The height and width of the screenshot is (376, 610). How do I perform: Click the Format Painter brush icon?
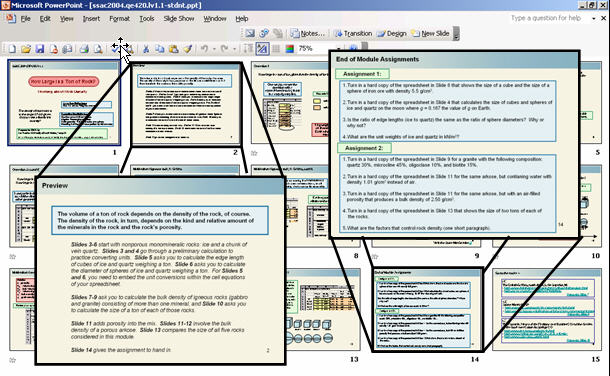[188, 49]
